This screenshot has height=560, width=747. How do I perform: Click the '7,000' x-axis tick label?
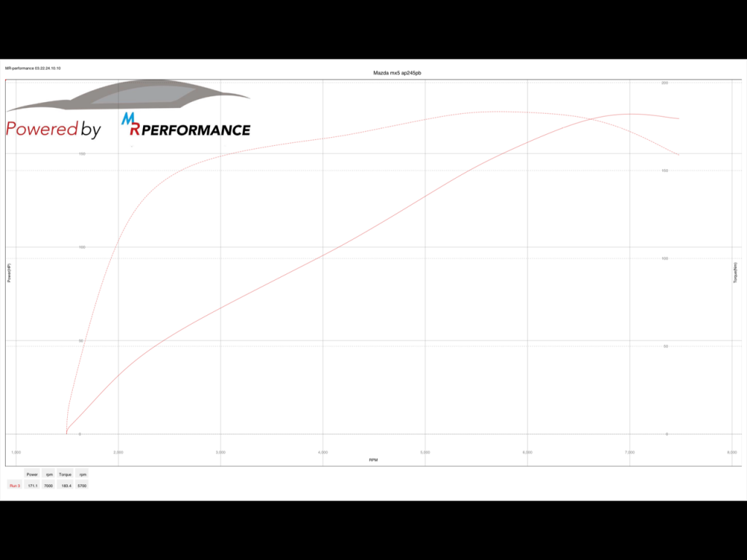click(630, 452)
